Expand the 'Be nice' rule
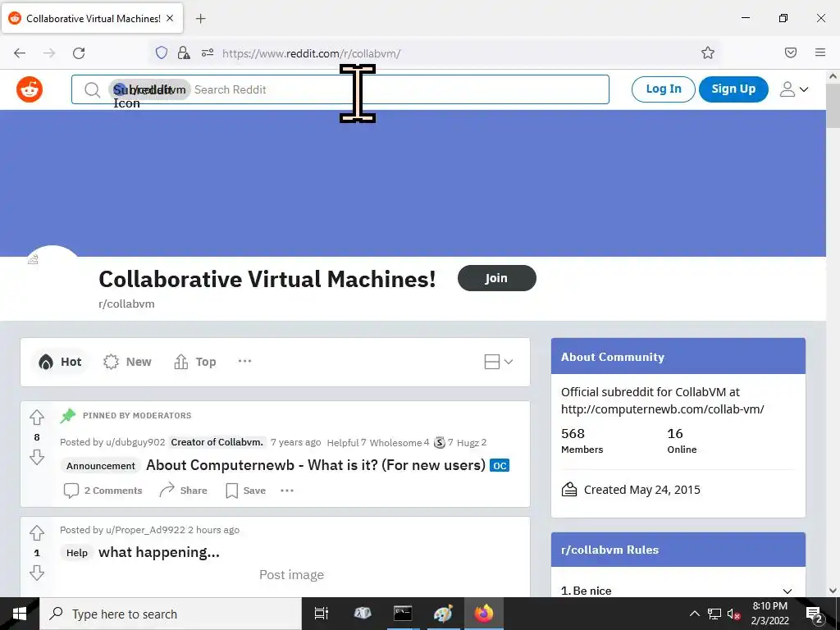 click(787, 591)
